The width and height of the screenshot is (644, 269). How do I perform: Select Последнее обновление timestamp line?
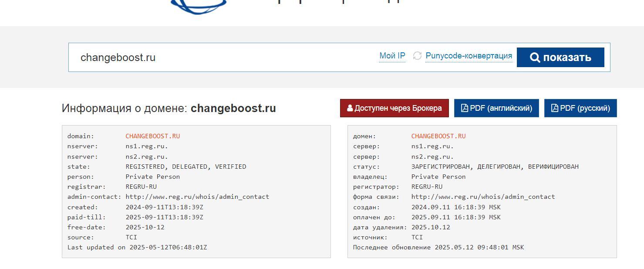click(438, 247)
